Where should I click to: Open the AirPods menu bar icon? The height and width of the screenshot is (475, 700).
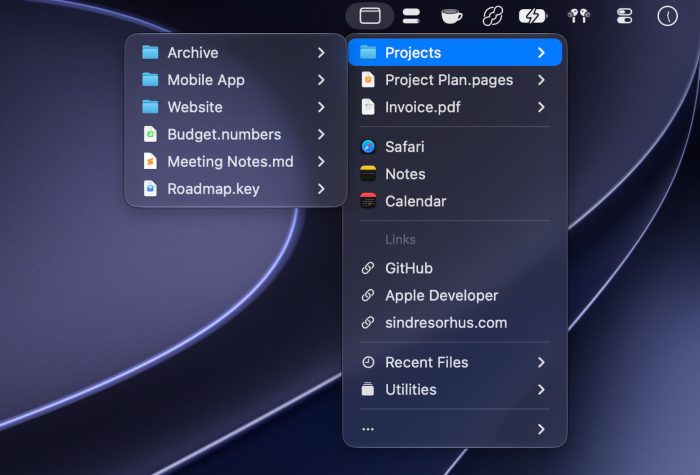coord(579,16)
